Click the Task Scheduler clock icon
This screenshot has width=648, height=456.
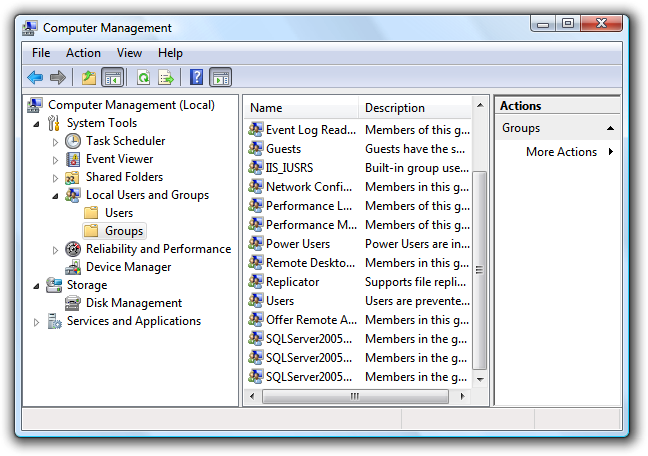(x=73, y=141)
